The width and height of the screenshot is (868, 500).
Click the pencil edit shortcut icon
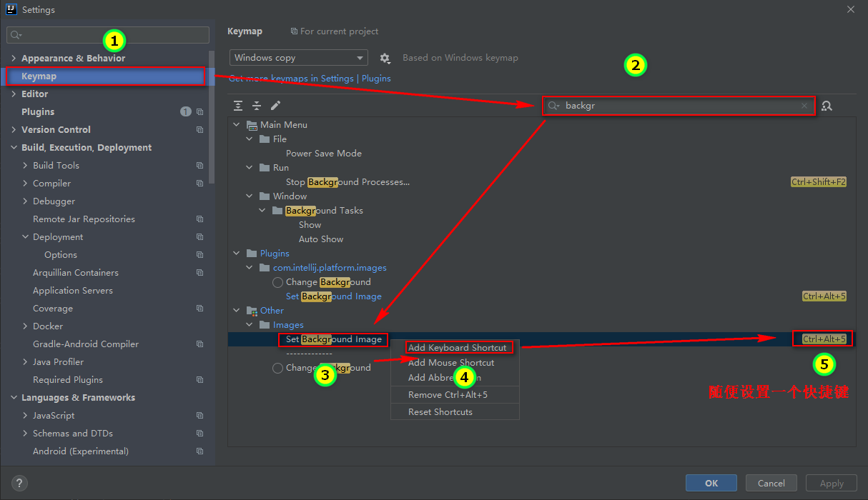(x=275, y=106)
